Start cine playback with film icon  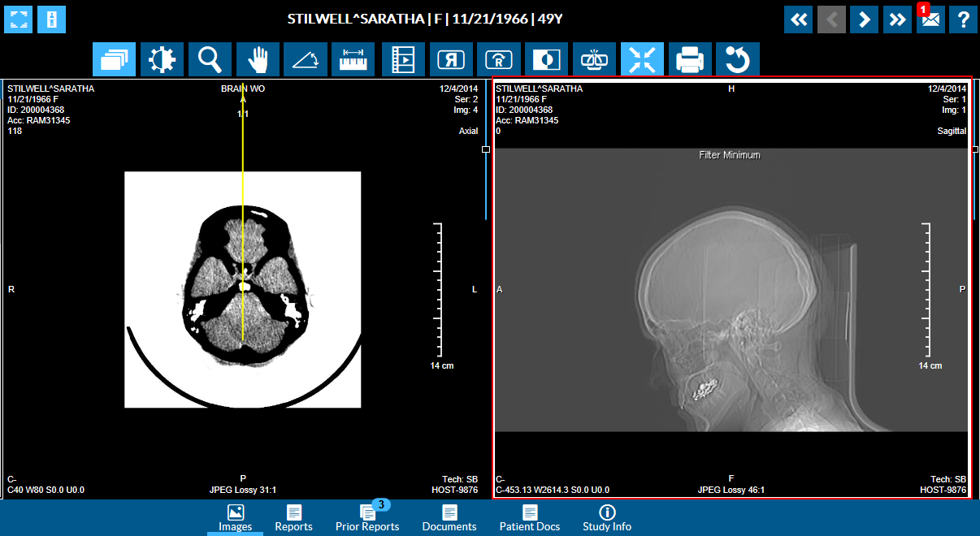pos(403,59)
